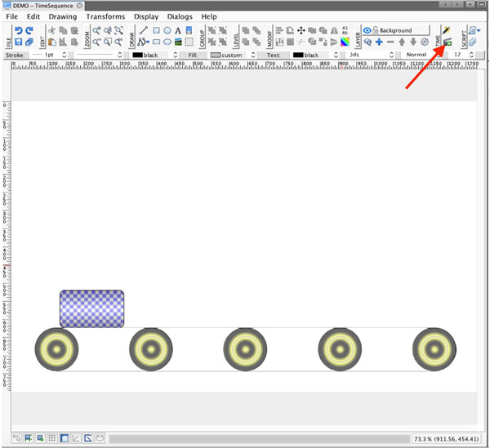Open the Dialogs menu

[x=180, y=16]
